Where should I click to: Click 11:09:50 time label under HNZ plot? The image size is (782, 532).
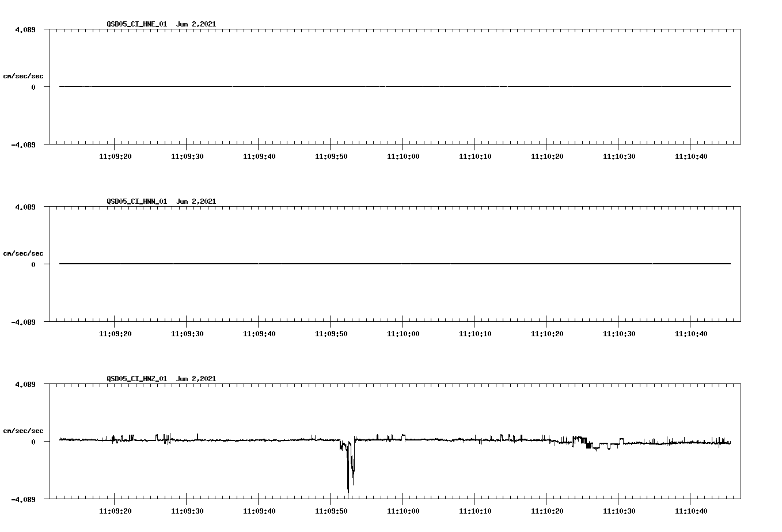(331, 511)
